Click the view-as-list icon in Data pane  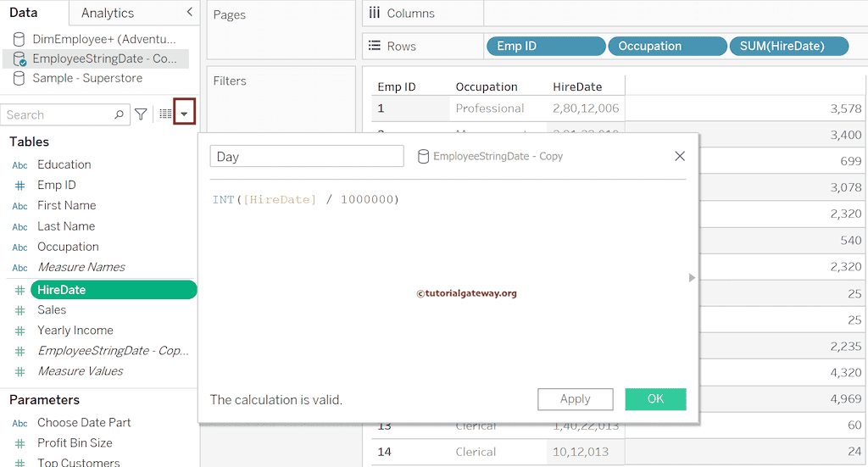[165, 114]
